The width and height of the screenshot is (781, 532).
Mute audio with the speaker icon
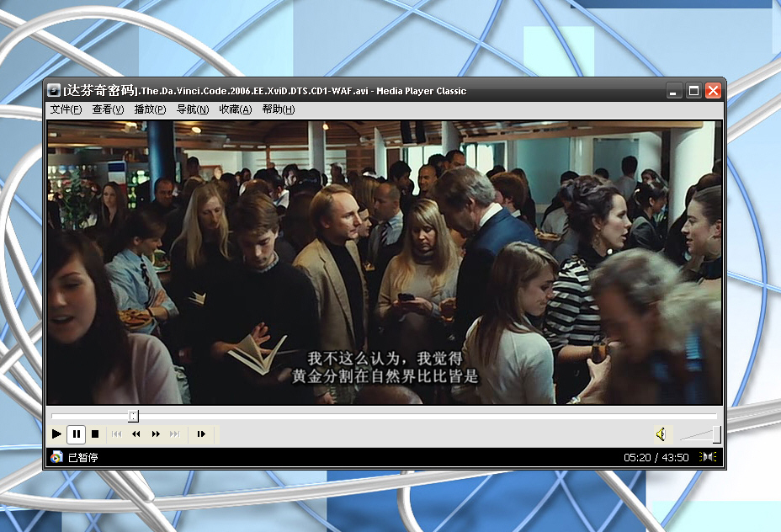point(661,434)
